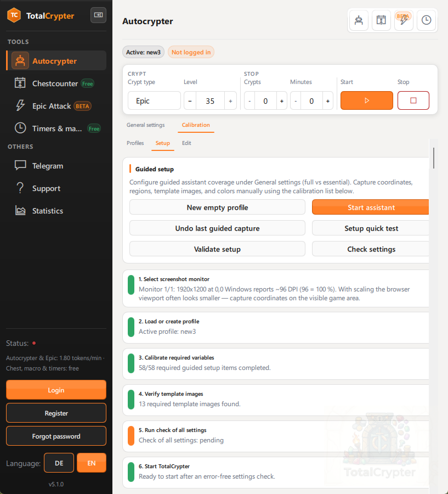Click the red Status indicator dot
This screenshot has height=494, width=448.
[34, 343]
